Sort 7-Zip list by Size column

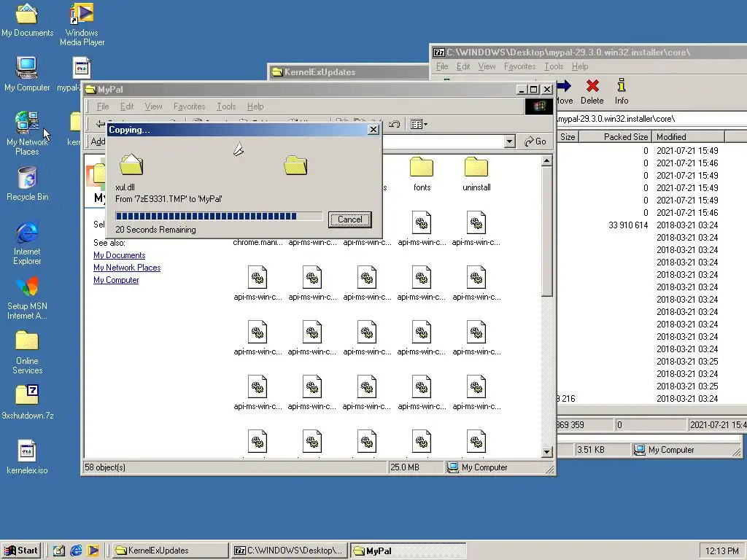[567, 136]
